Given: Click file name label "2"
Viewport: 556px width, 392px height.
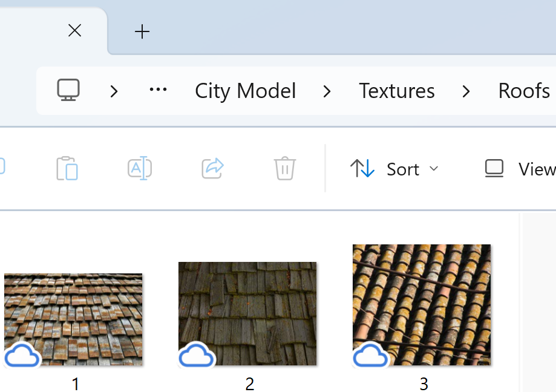Looking at the screenshot, I should coord(250,384).
